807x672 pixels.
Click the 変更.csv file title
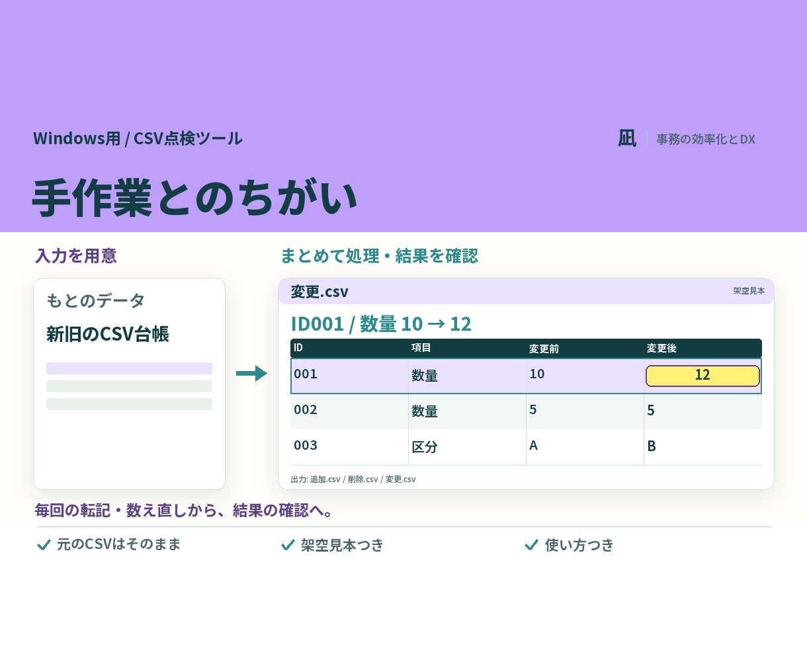point(319,292)
